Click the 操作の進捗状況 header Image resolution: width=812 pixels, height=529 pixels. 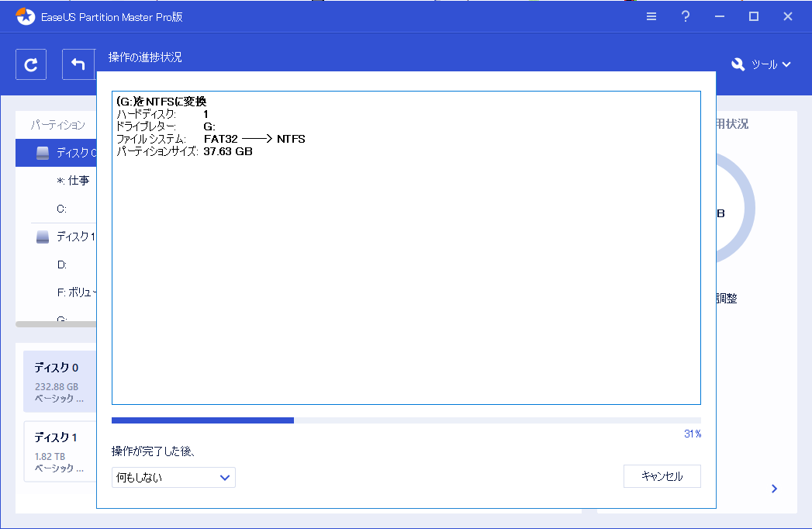tap(144, 56)
